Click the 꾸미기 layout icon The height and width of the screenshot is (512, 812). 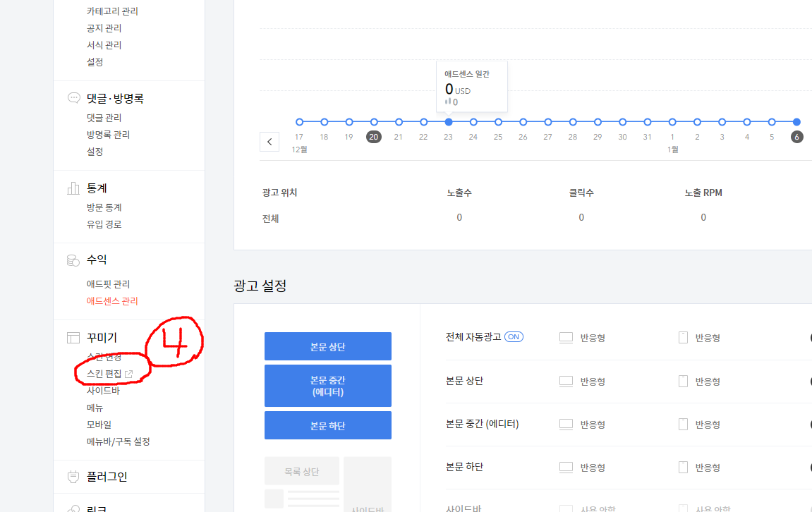click(x=73, y=338)
